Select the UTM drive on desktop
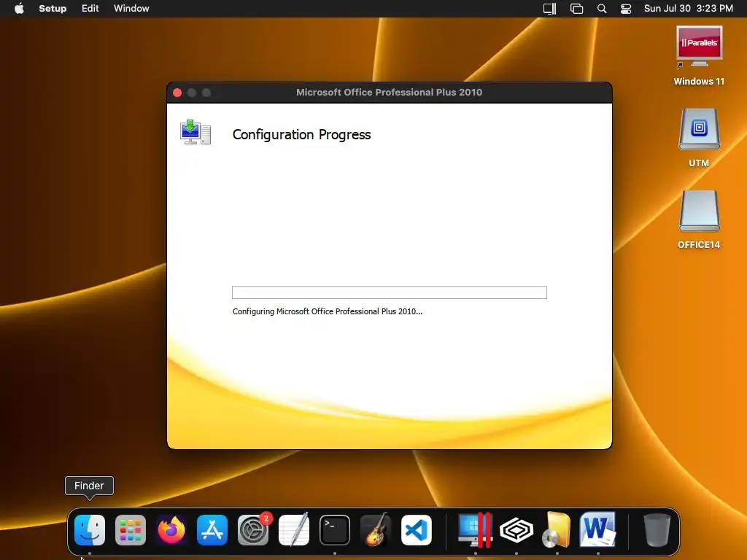 (699, 138)
